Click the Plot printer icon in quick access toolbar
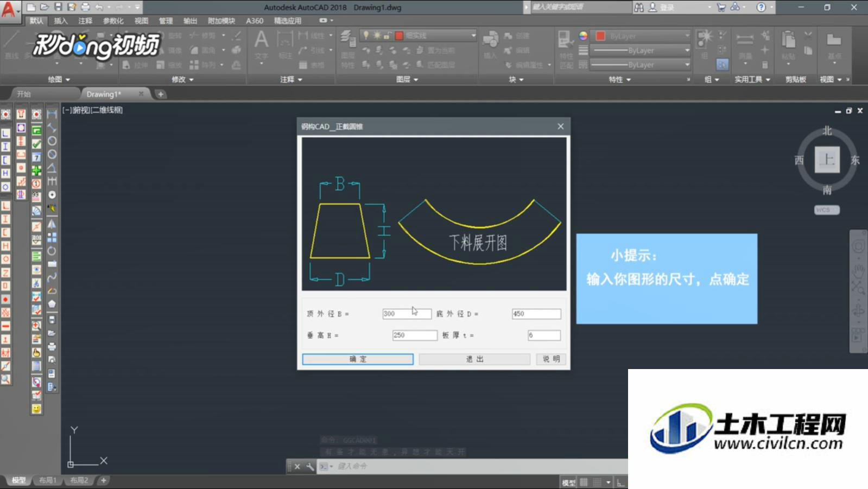This screenshot has height=489, width=868. point(85,7)
